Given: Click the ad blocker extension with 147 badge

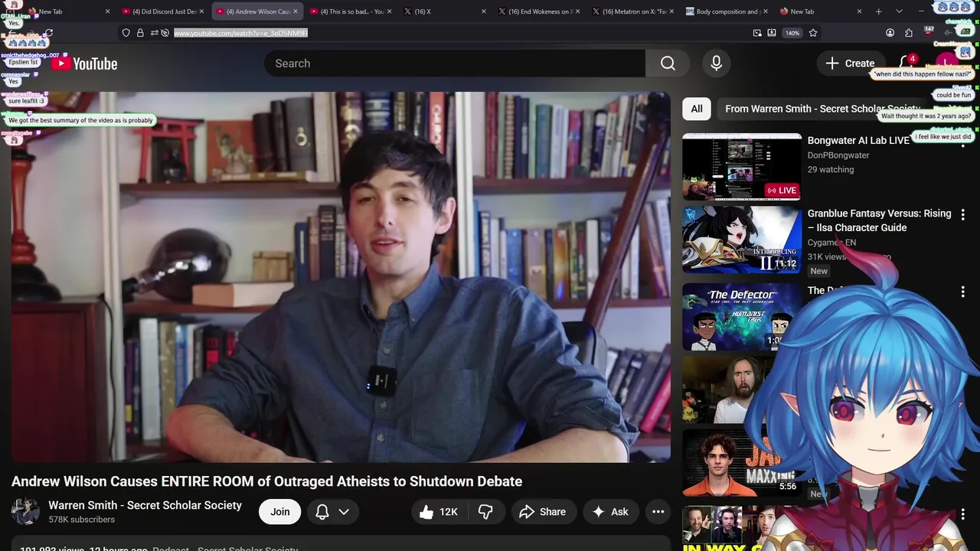Looking at the screenshot, I should click(x=928, y=32).
